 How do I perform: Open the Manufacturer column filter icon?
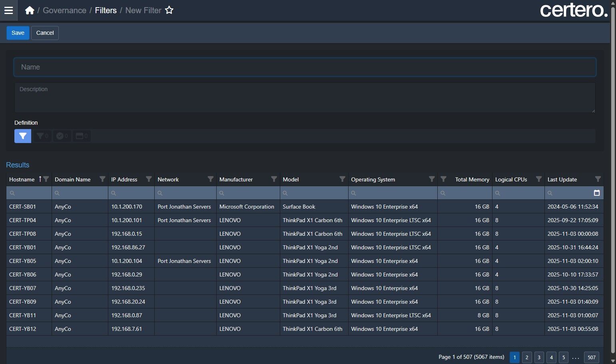click(274, 179)
